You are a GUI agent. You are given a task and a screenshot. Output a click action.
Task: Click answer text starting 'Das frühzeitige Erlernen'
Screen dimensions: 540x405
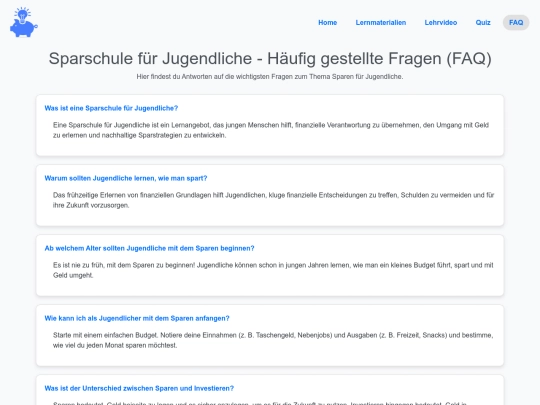(273, 200)
